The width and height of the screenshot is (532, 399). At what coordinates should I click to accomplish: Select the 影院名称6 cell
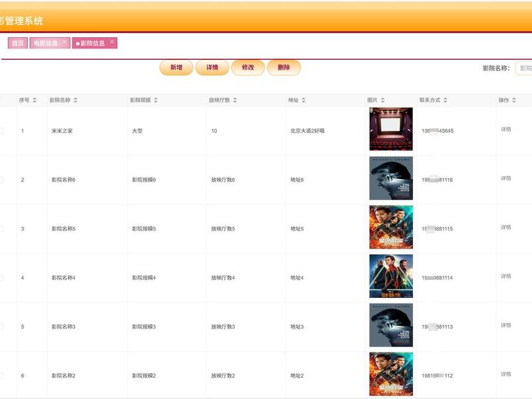(63, 180)
